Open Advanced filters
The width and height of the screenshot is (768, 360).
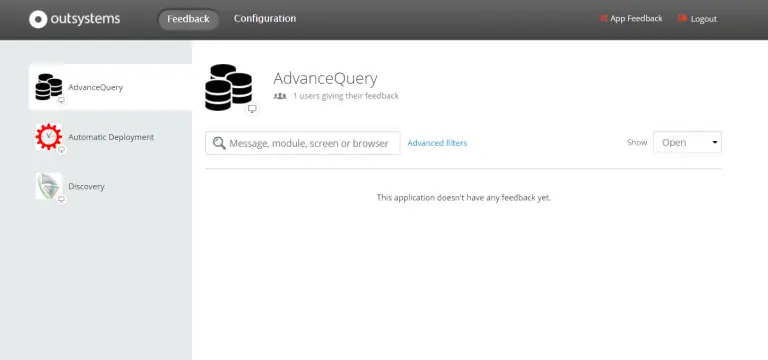(x=437, y=143)
